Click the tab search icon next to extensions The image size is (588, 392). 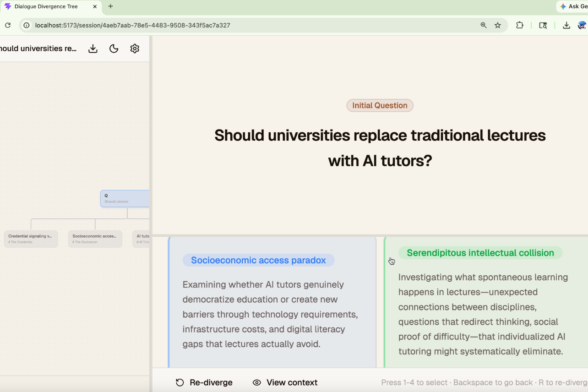coord(543,25)
